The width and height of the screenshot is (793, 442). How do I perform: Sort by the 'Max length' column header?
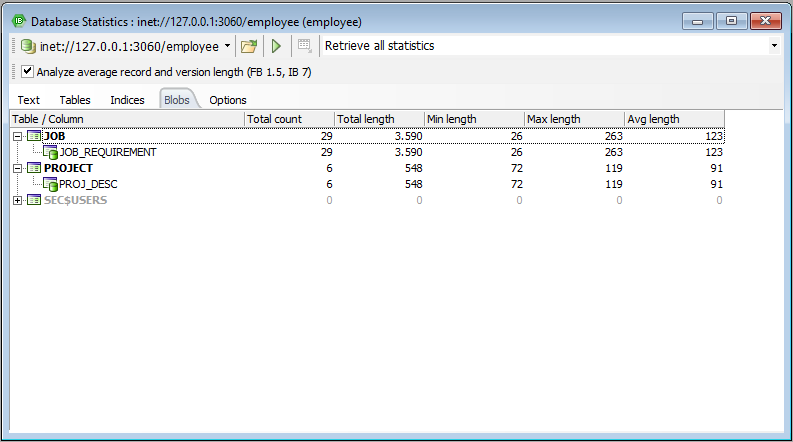click(x=575, y=119)
